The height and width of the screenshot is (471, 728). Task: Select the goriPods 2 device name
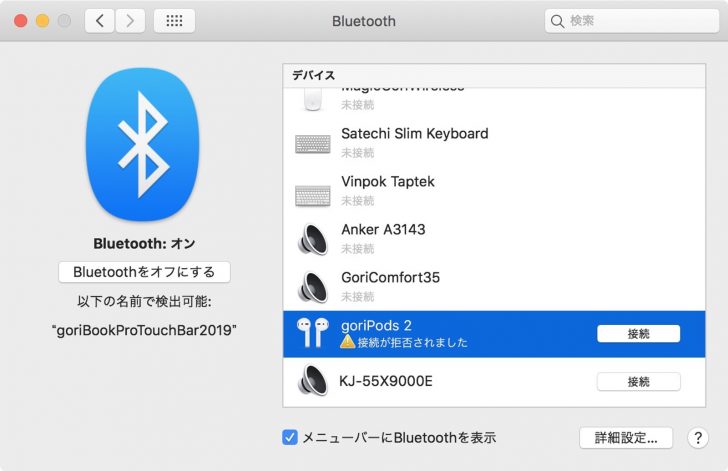tap(376, 326)
